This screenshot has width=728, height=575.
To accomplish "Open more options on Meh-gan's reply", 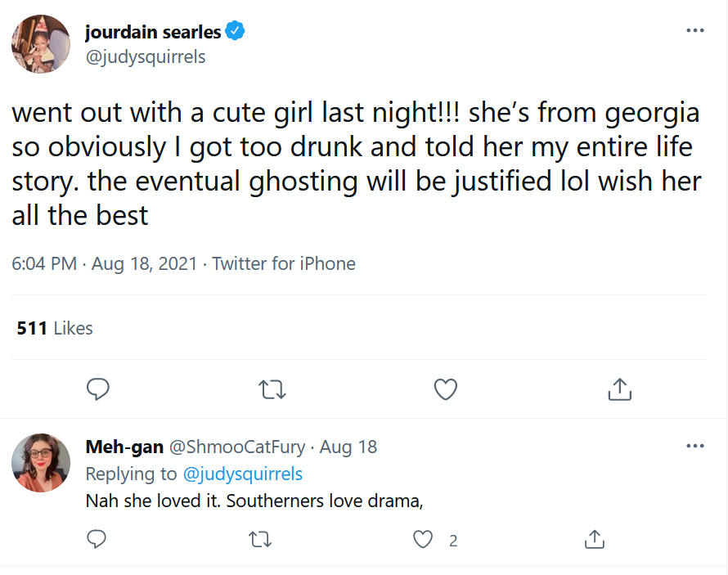I will pyautogui.click(x=695, y=446).
